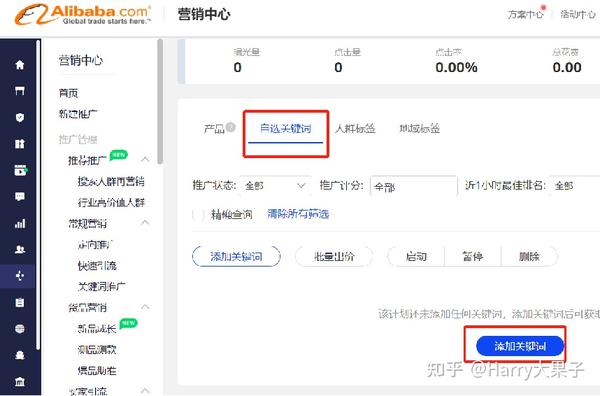The image size is (600, 396).
Task: Open the wallet icon with green dot
Action: 20,170
